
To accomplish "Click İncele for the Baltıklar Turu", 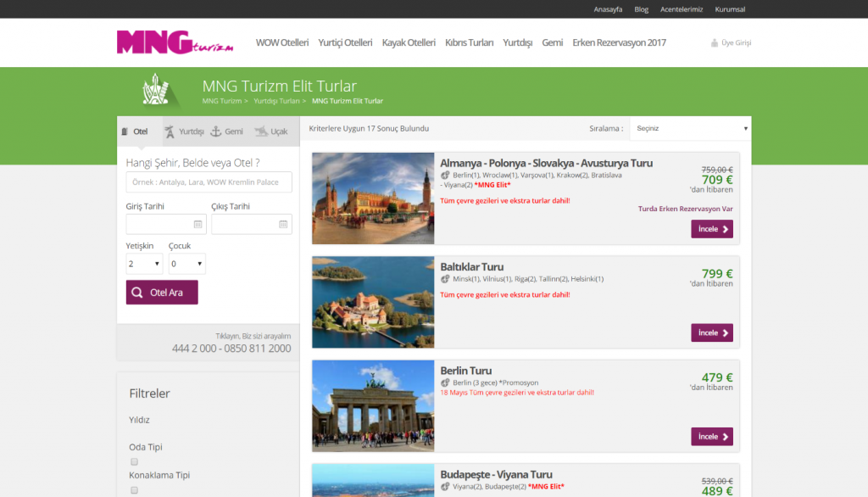I will coord(711,332).
